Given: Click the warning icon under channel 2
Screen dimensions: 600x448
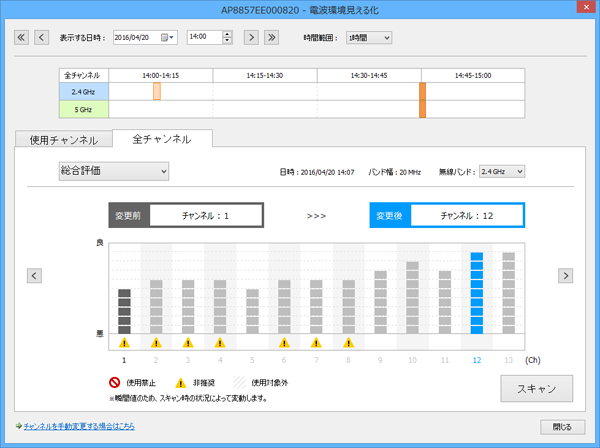Looking at the screenshot, I should coord(155,343).
